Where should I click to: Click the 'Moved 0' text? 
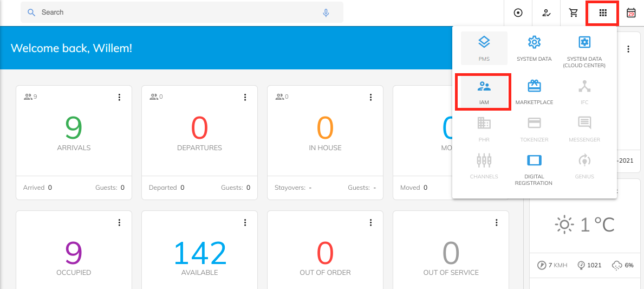point(414,188)
